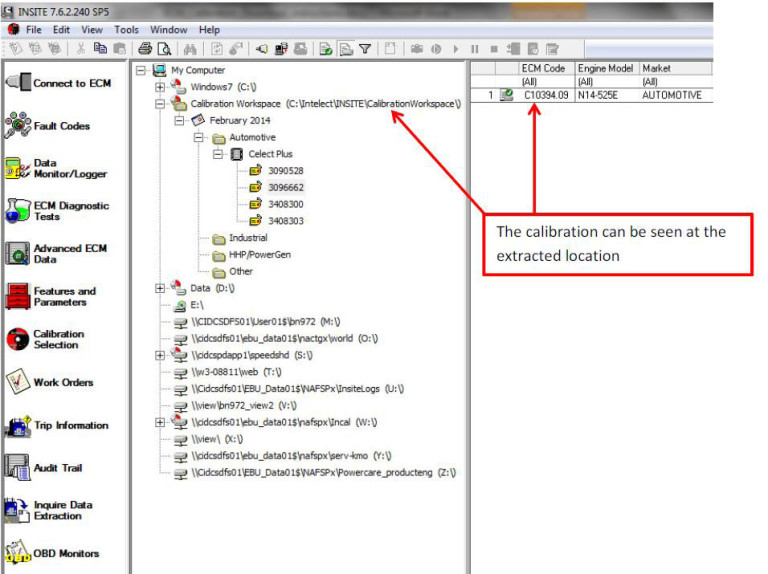Open Advanced ECM Data panel
The width and height of the screenshot is (768, 574).
pos(56,253)
